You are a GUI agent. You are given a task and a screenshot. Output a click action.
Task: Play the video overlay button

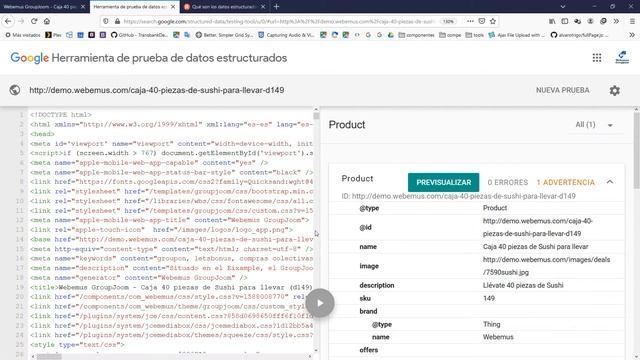(x=320, y=303)
